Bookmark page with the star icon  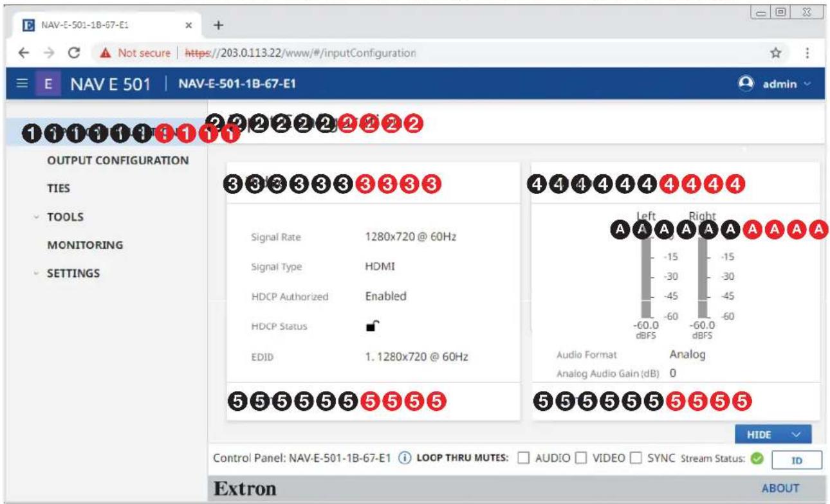pyautogui.click(x=777, y=53)
